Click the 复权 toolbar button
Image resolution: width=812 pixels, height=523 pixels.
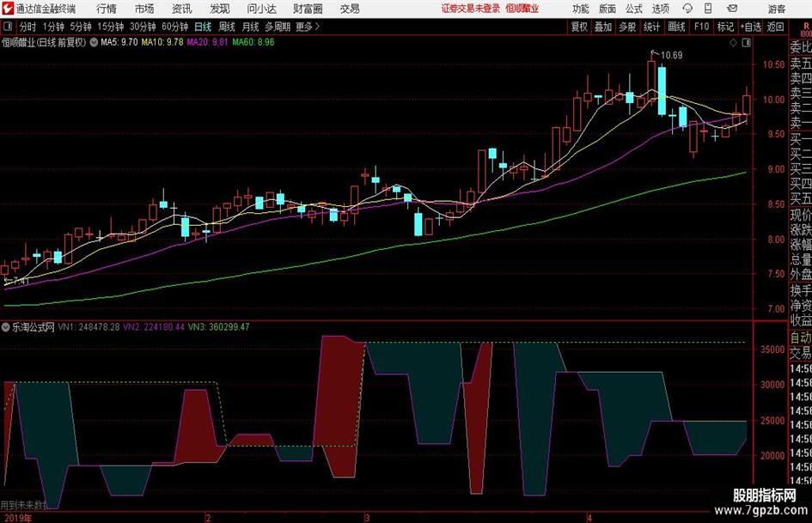point(579,27)
